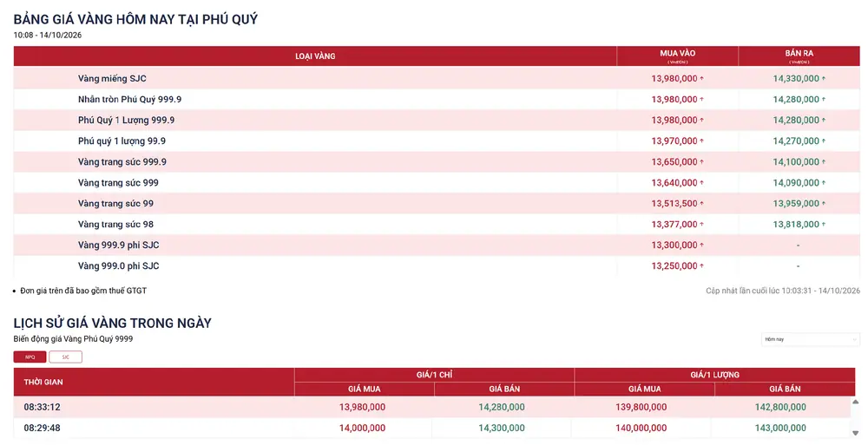
Task: Switch to the SJC history tab
Action: click(65, 357)
